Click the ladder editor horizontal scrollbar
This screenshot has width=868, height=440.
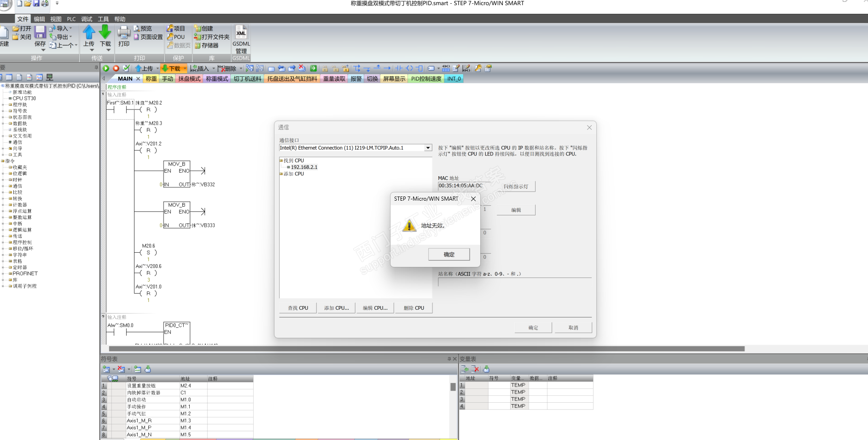(427, 349)
